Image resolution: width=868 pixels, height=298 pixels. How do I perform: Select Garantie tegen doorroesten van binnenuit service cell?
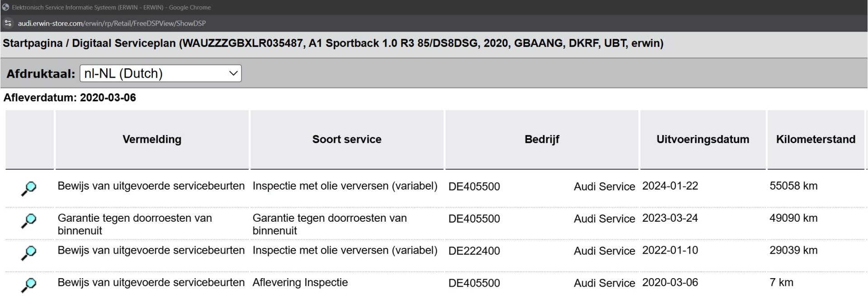point(330,224)
